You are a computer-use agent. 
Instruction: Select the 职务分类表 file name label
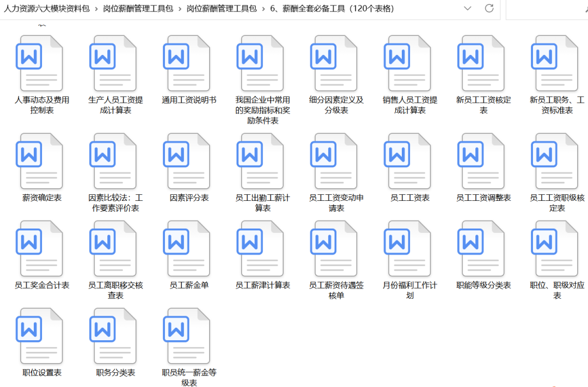[x=115, y=373]
